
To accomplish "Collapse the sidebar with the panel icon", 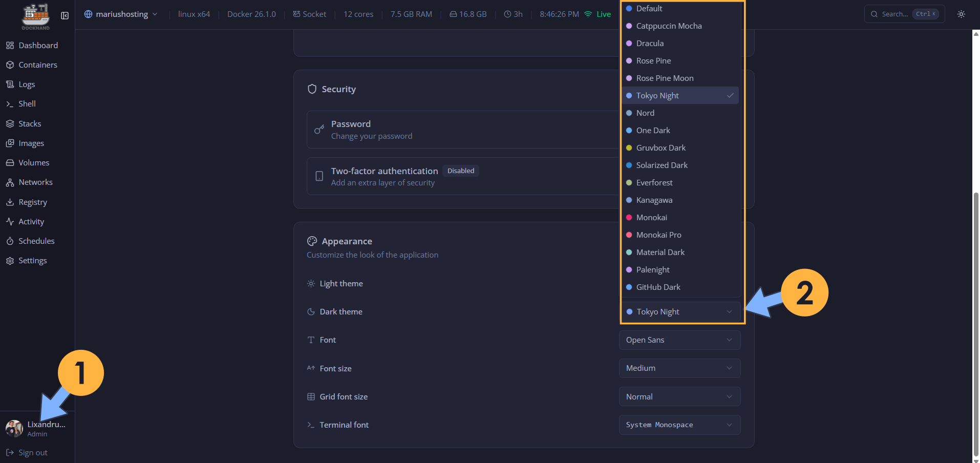I will tap(65, 15).
